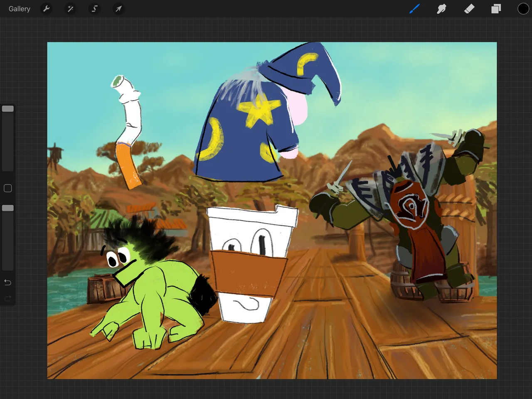Viewport: 532px width, 399px height.
Task: Activate the Transform arrow tool
Action: [119, 9]
